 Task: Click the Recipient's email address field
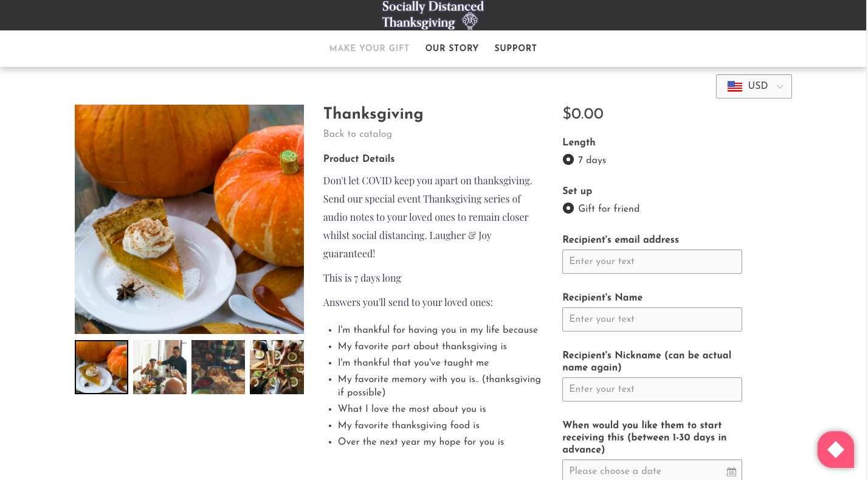click(x=652, y=262)
